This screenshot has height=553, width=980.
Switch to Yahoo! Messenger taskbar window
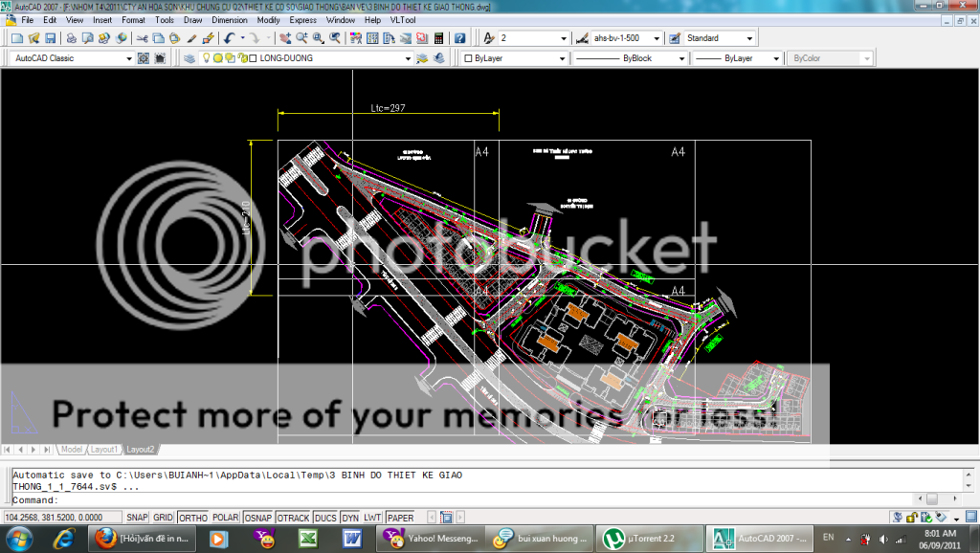(432, 539)
